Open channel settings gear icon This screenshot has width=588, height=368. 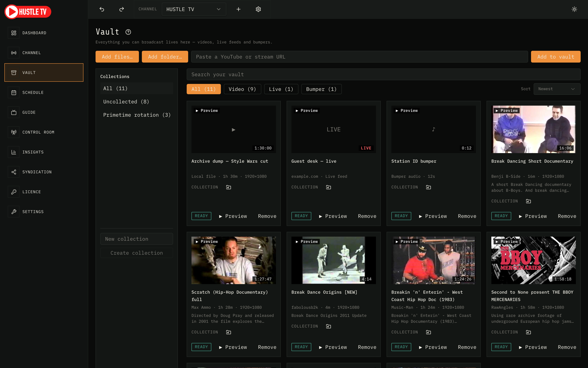point(258,9)
